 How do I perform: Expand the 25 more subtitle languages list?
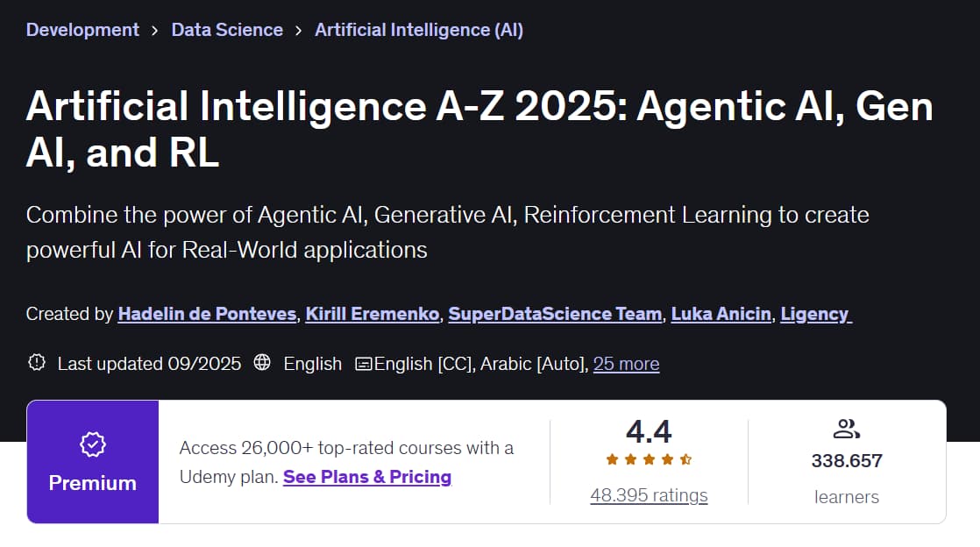[626, 364]
